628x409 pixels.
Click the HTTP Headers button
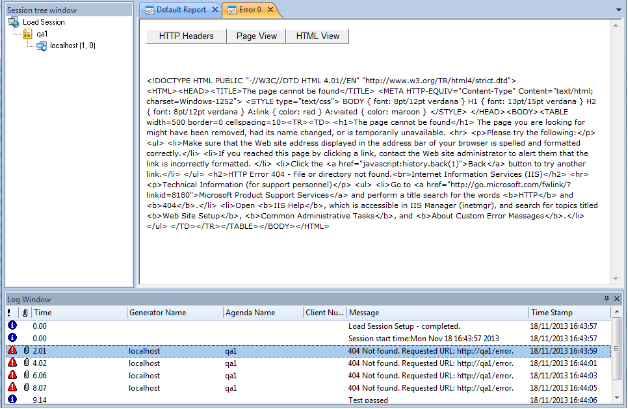[186, 36]
